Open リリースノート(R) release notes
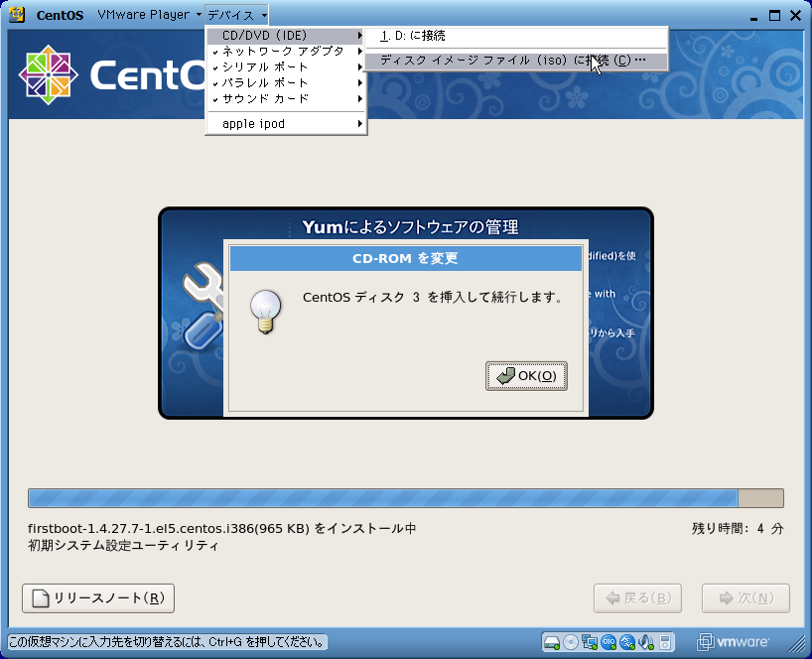This screenshot has width=812, height=659. tap(98, 598)
